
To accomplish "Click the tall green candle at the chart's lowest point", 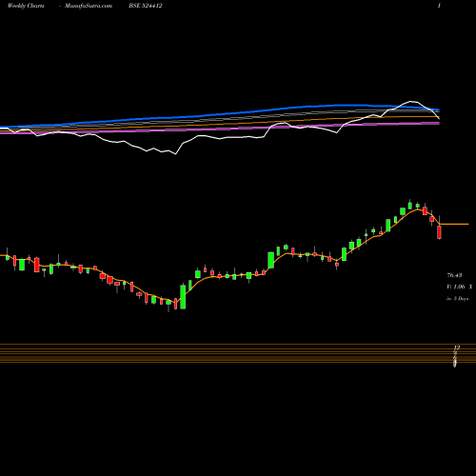I will (x=183, y=296).
